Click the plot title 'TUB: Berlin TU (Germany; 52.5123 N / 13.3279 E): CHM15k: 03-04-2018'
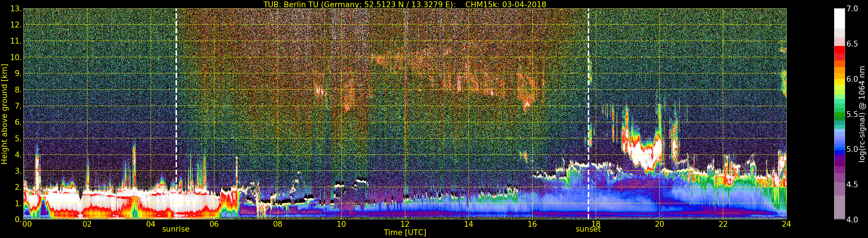 click(405, 4)
